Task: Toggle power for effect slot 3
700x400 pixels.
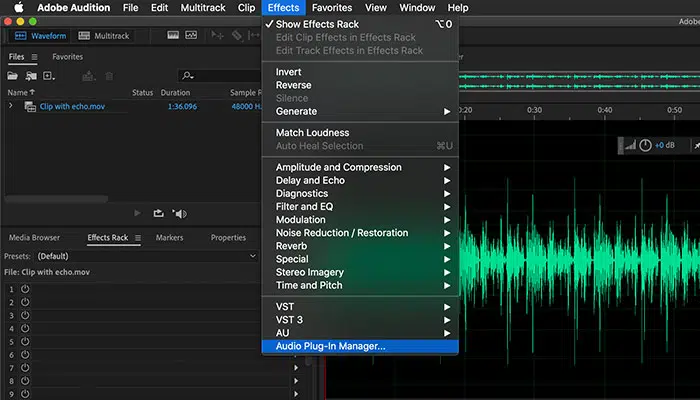Action: tap(25, 315)
